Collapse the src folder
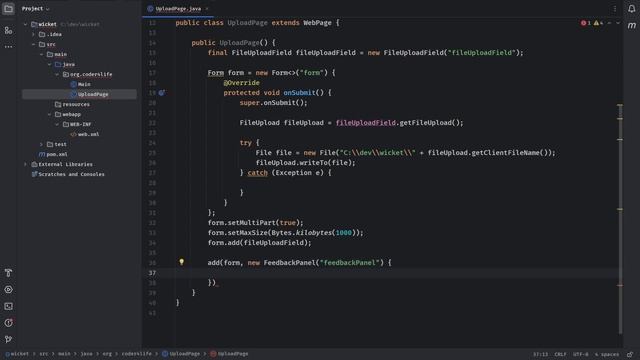Screen dimensions: 640x360 pos(34,44)
